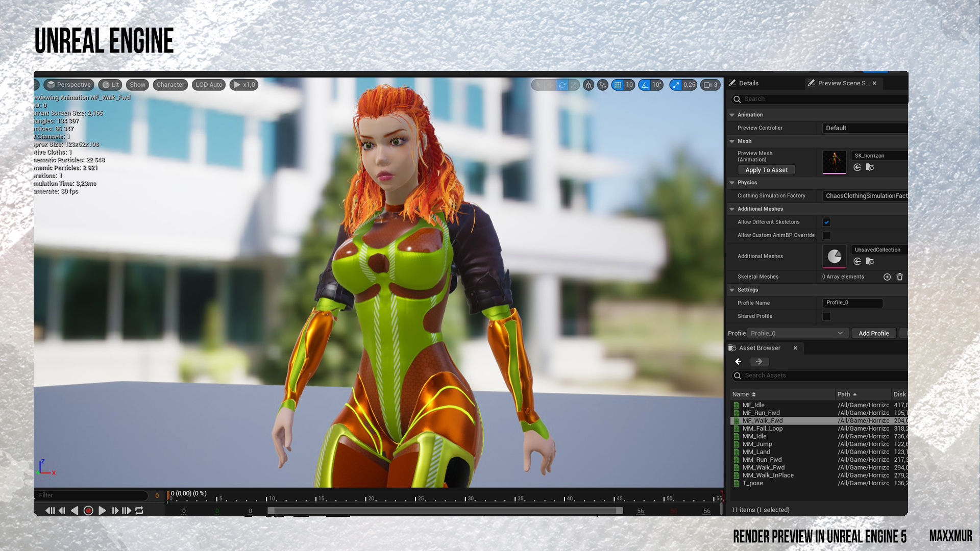Open the Profile_0 profile dropdown

click(797, 333)
